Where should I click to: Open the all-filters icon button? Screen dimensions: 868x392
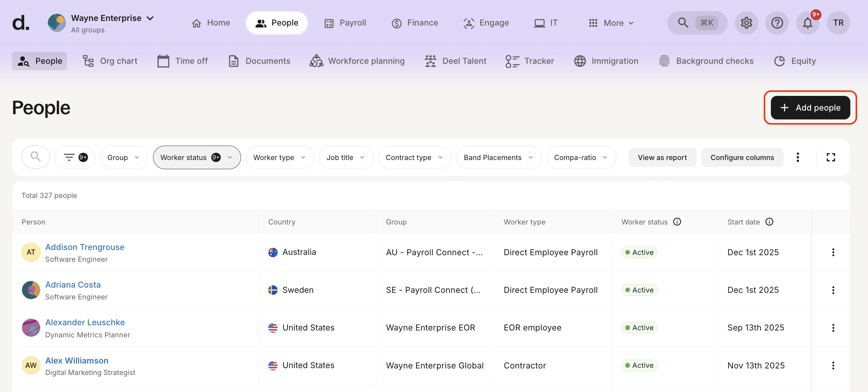click(x=75, y=157)
